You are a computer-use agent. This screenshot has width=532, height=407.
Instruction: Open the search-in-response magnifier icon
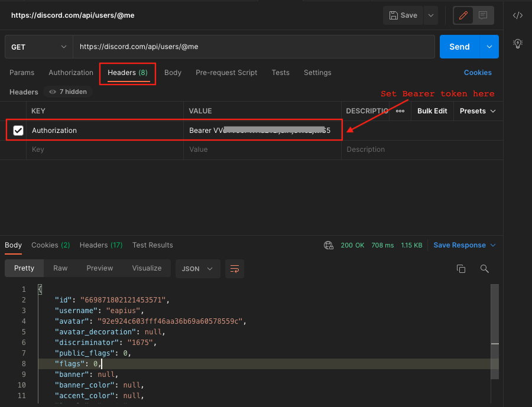[484, 269]
